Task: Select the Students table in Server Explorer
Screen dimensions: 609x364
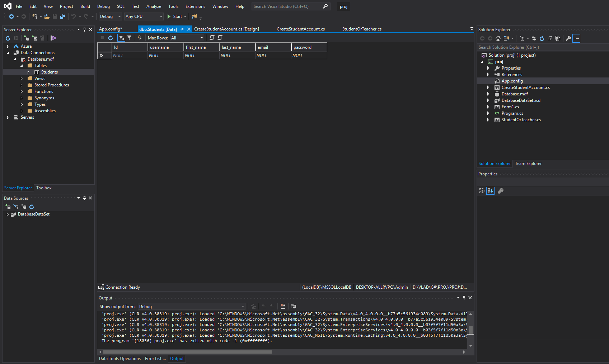Action: (50, 72)
